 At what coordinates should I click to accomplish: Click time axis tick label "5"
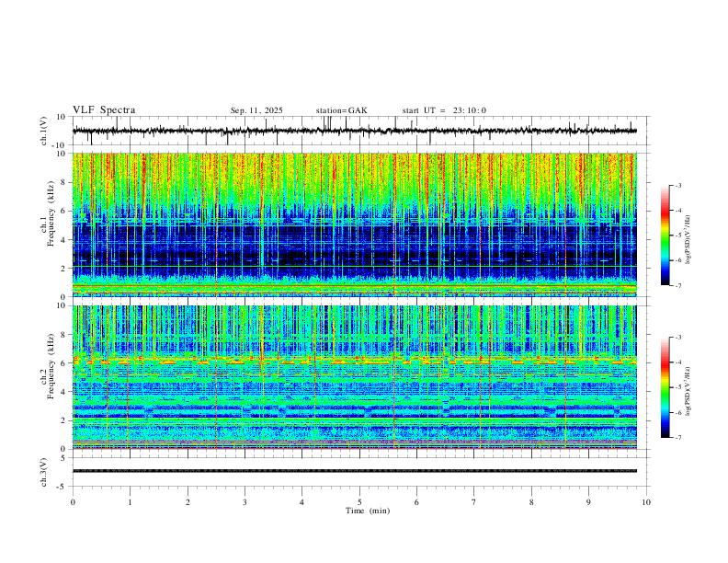359,502
